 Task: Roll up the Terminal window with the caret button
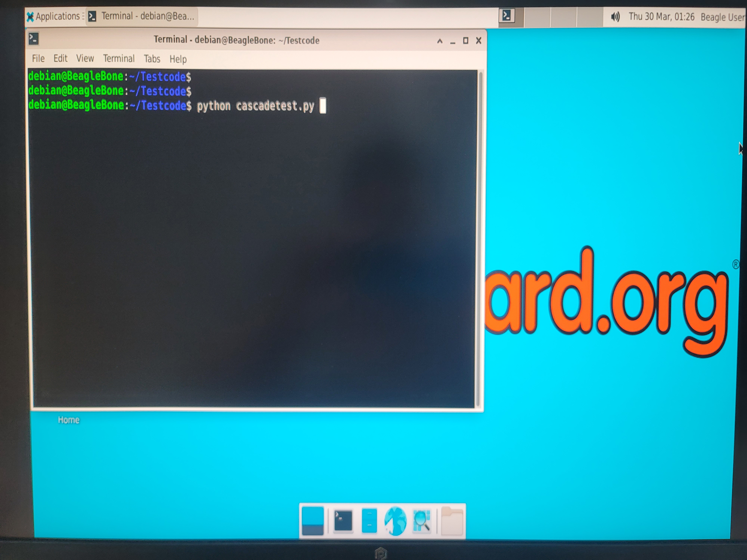pyautogui.click(x=440, y=41)
